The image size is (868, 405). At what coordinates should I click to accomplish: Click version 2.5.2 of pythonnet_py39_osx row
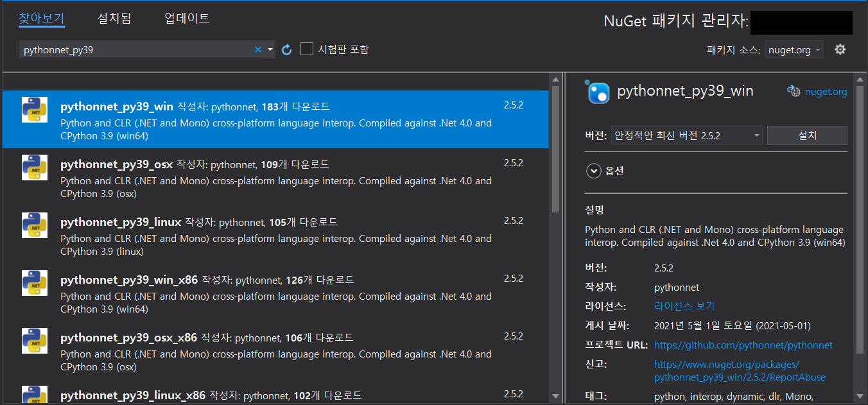514,163
